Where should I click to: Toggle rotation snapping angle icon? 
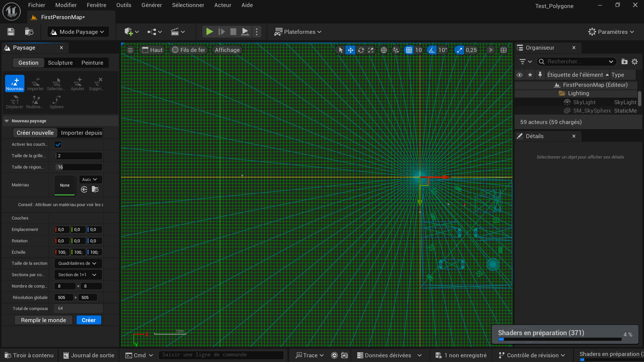(432, 50)
